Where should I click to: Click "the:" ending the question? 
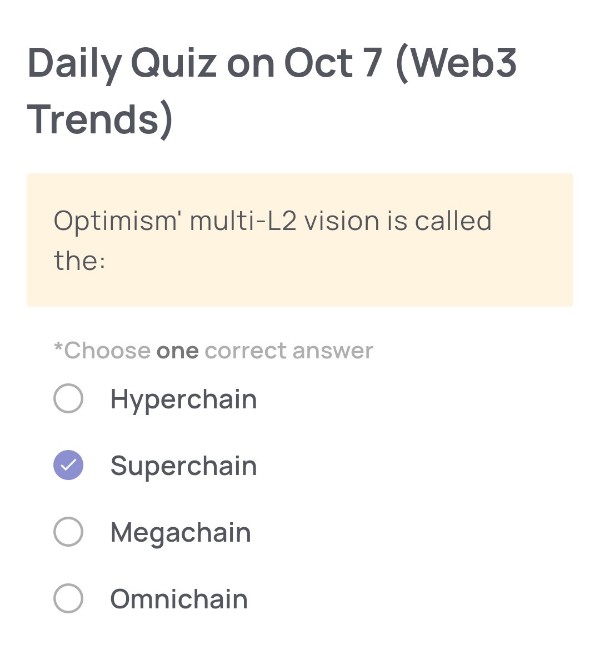tap(80, 261)
